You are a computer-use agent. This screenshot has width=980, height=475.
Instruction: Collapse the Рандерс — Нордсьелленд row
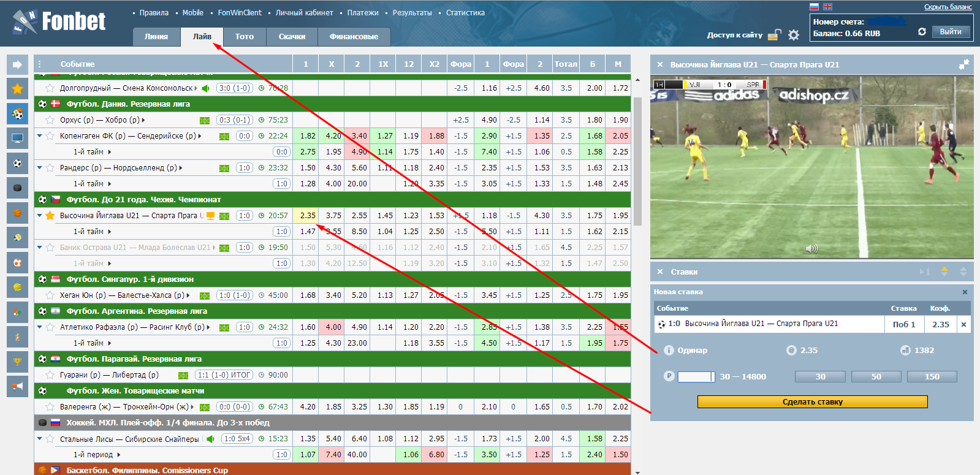(40, 168)
